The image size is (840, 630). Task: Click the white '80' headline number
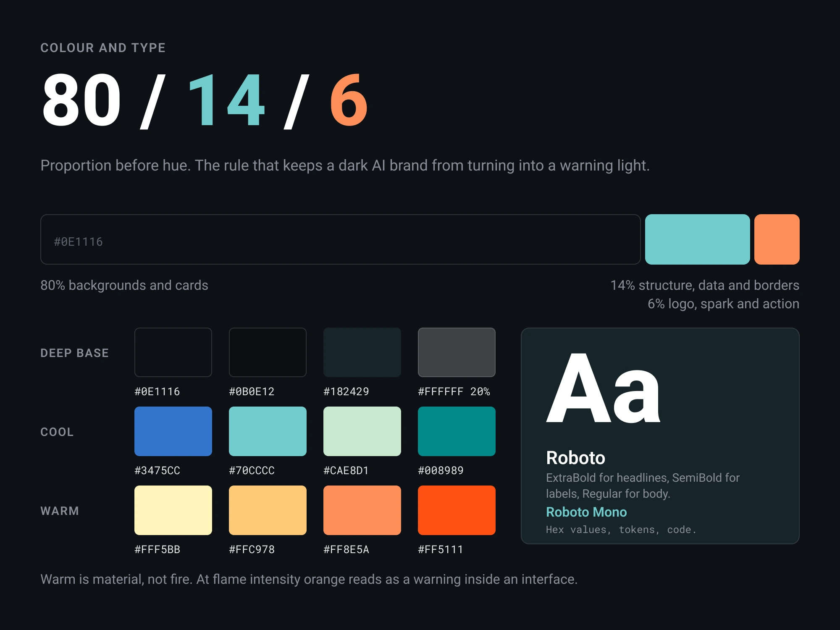tap(82, 100)
